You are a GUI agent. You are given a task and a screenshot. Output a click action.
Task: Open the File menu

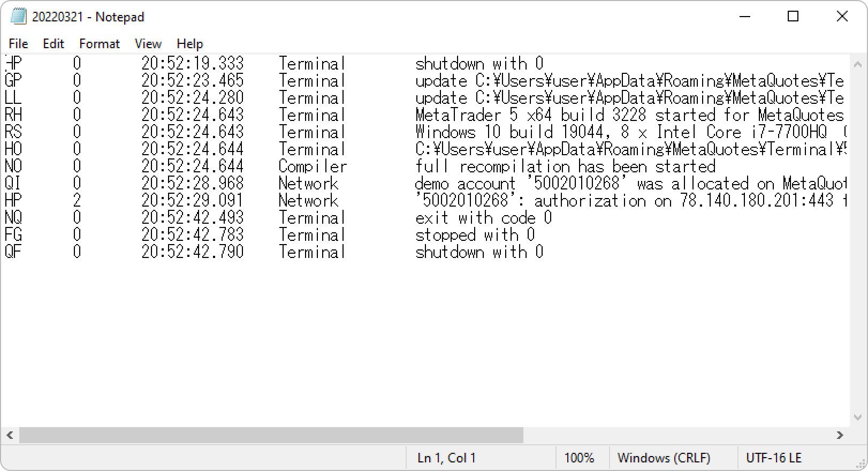click(x=18, y=44)
